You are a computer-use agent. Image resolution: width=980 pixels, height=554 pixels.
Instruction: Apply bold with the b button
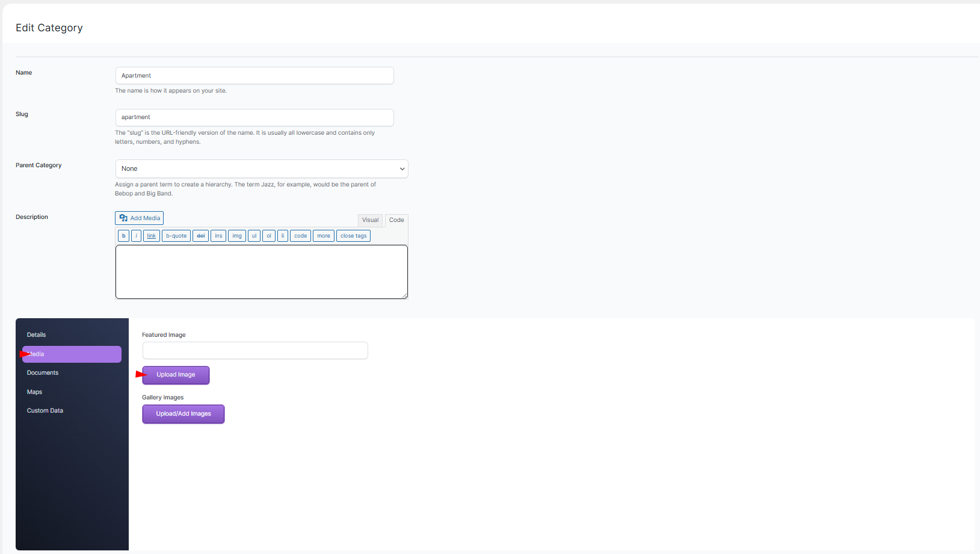click(124, 236)
